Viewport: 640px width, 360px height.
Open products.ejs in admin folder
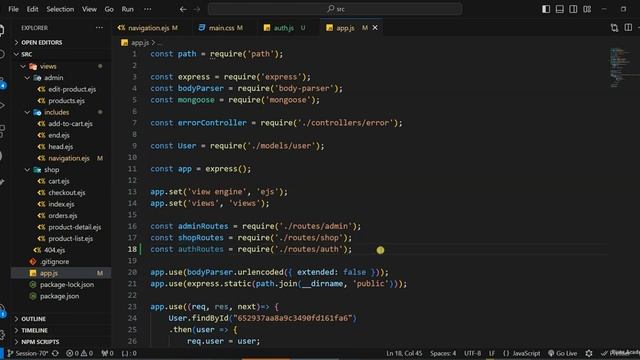pos(60,100)
